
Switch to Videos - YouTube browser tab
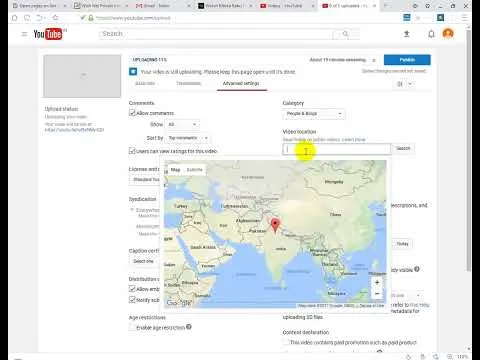(284, 6)
